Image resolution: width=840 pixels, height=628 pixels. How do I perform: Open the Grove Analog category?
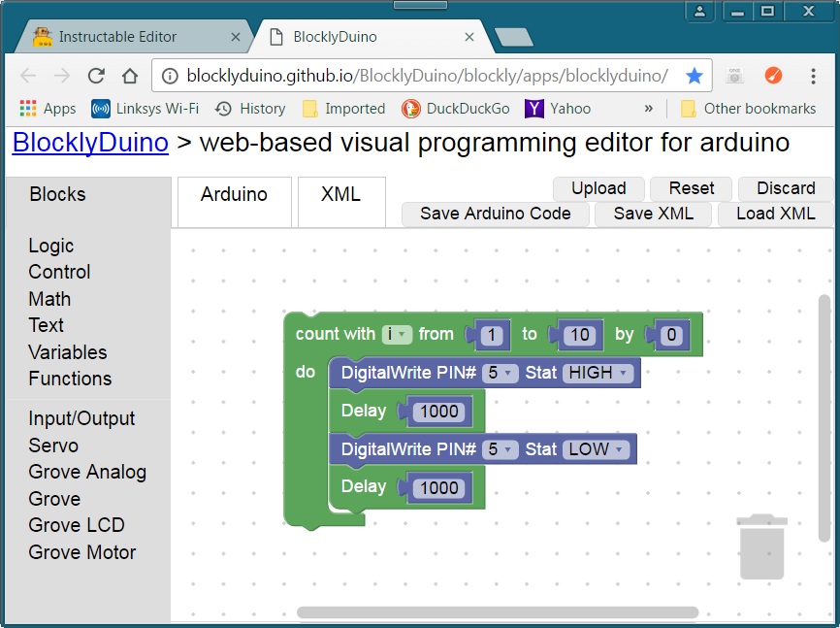click(87, 472)
